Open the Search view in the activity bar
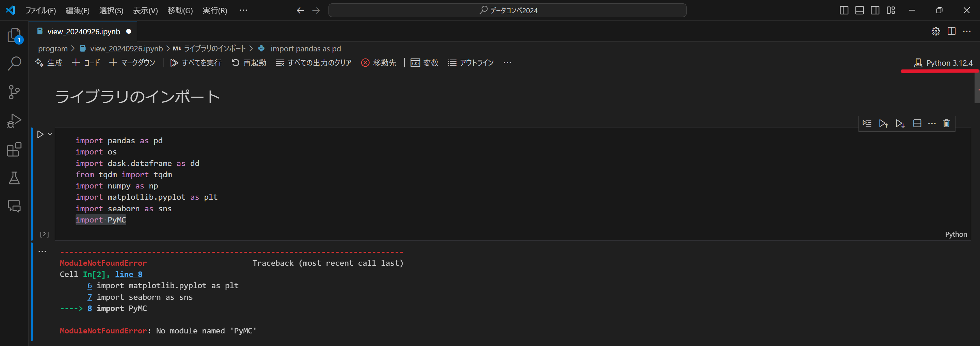 tap(14, 64)
